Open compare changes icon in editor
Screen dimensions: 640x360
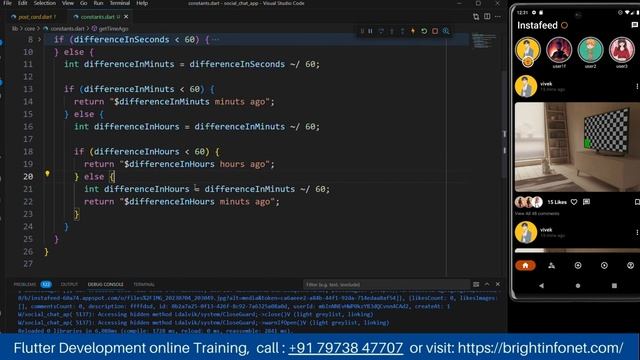click(x=476, y=17)
